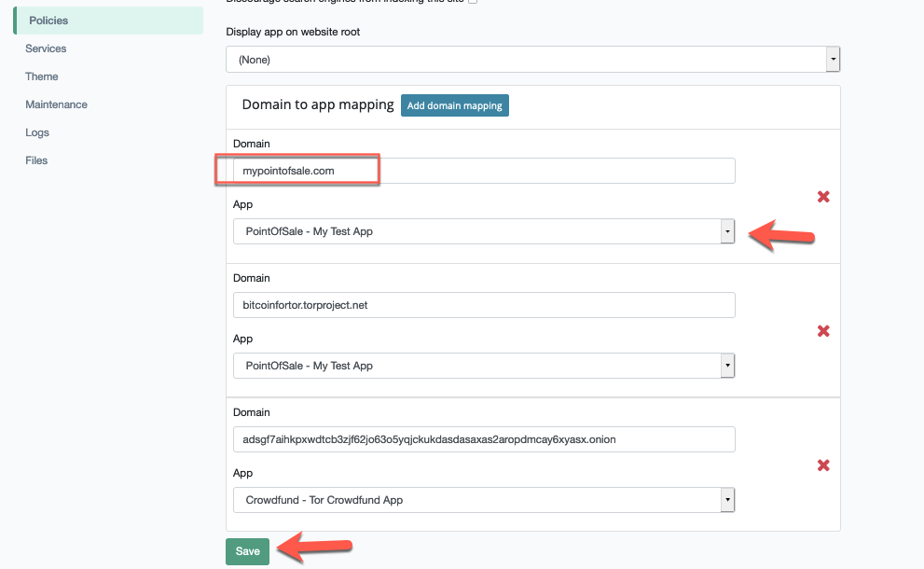Switch to the Theme settings
Screen dimensions: 924x569
(x=42, y=76)
